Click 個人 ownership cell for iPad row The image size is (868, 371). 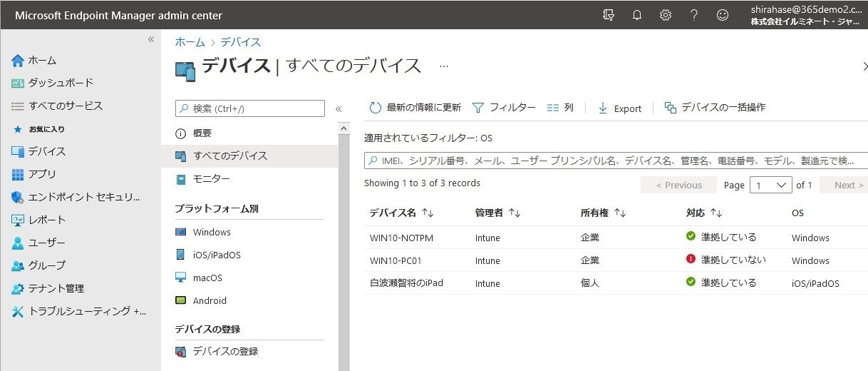pos(590,283)
